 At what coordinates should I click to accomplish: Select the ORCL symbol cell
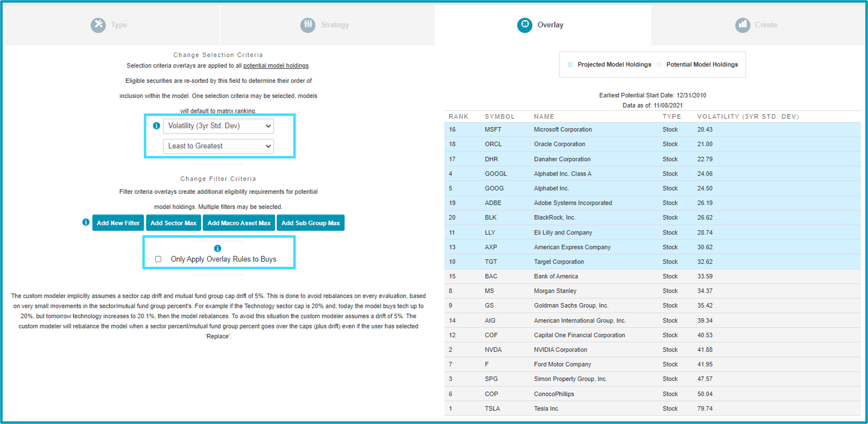493,144
